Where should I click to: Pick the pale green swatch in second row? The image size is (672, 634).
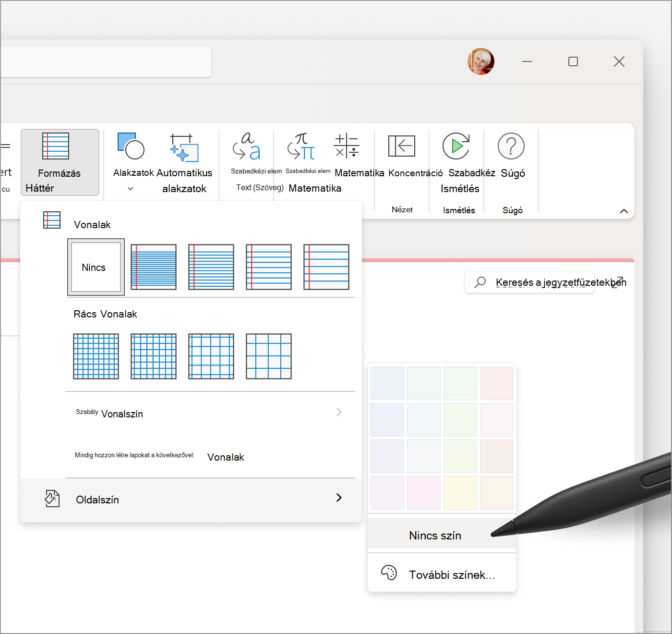click(x=460, y=420)
